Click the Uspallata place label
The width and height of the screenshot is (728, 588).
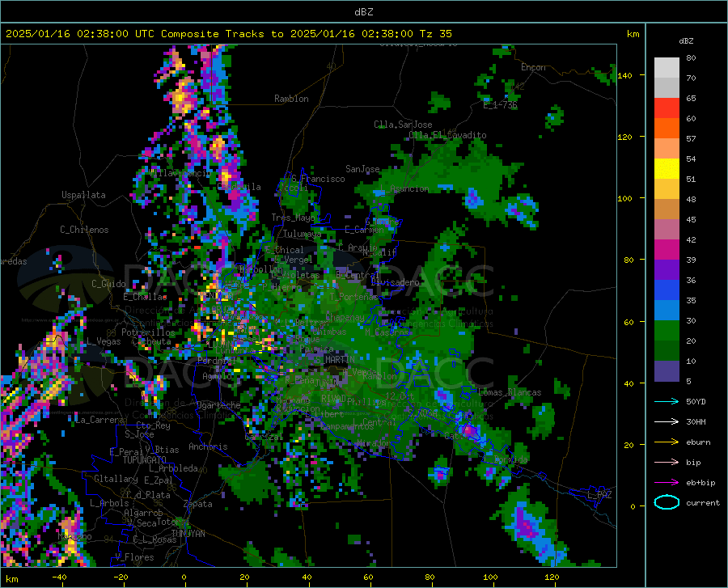pyautogui.click(x=83, y=195)
